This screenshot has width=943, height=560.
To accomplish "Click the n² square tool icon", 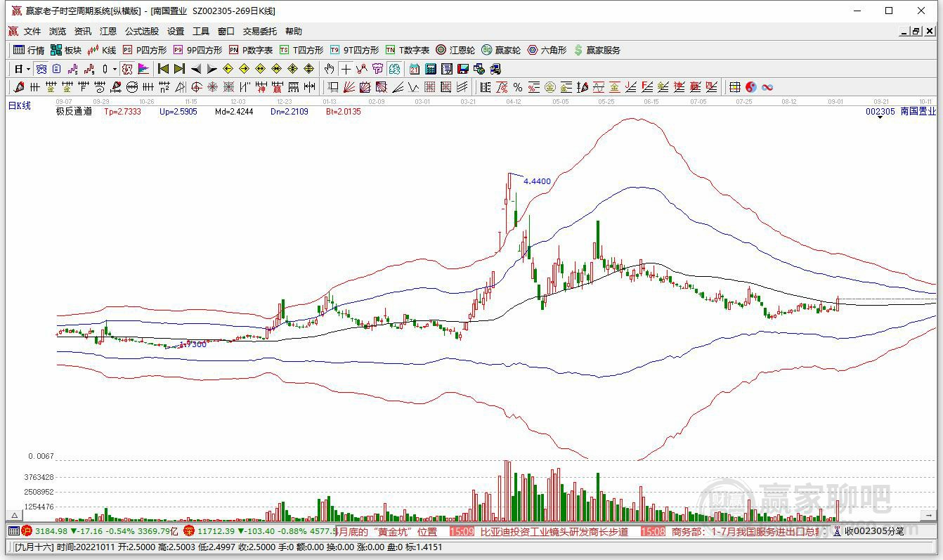I will [x=164, y=87].
